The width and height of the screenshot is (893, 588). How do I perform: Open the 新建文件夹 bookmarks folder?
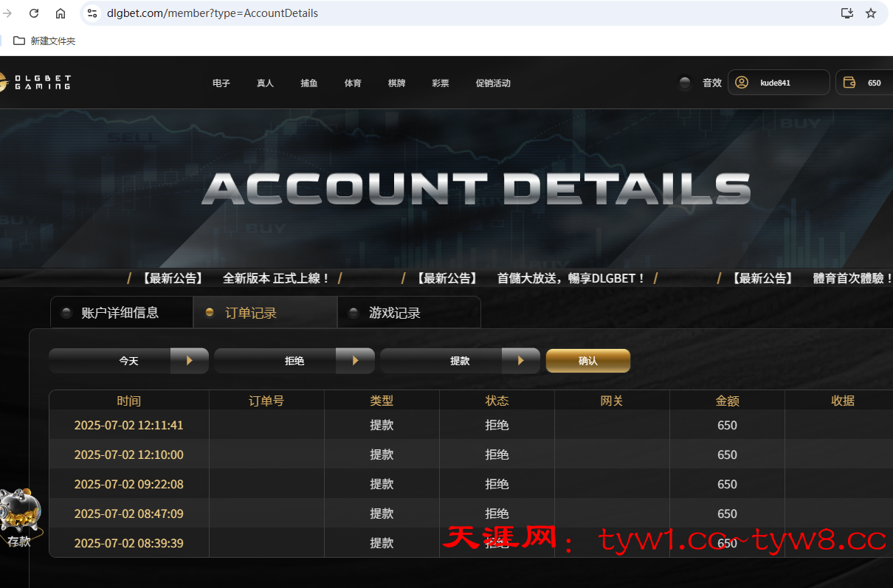pos(44,41)
